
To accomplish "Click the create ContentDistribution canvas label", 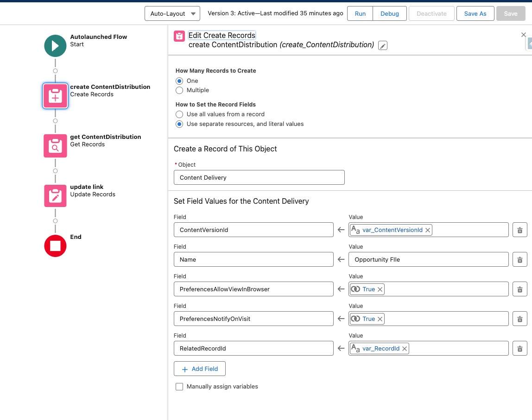I will 110,87.
